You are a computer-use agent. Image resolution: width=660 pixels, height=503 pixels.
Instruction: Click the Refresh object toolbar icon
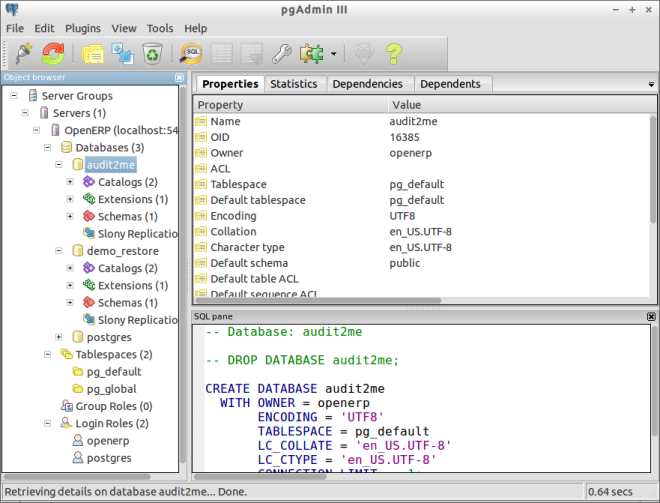(52, 53)
